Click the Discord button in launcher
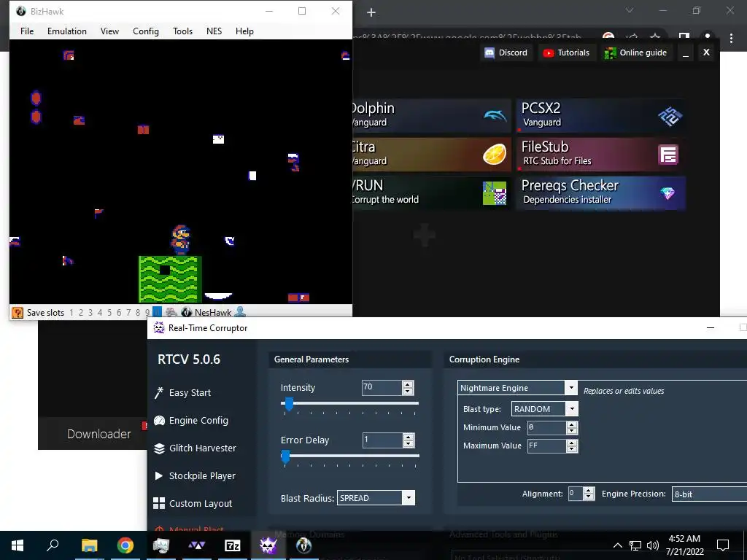This screenshot has height=560, width=747. pos(506,52)
